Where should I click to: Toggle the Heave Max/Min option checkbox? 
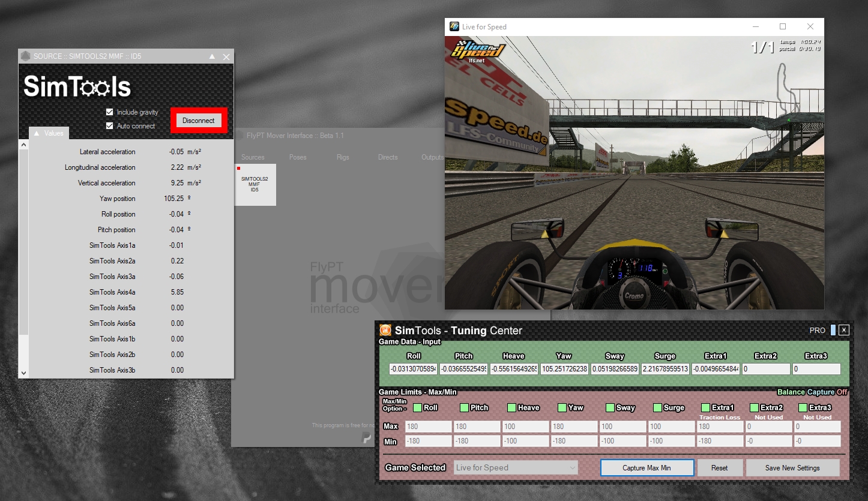(x=511, y=407)
